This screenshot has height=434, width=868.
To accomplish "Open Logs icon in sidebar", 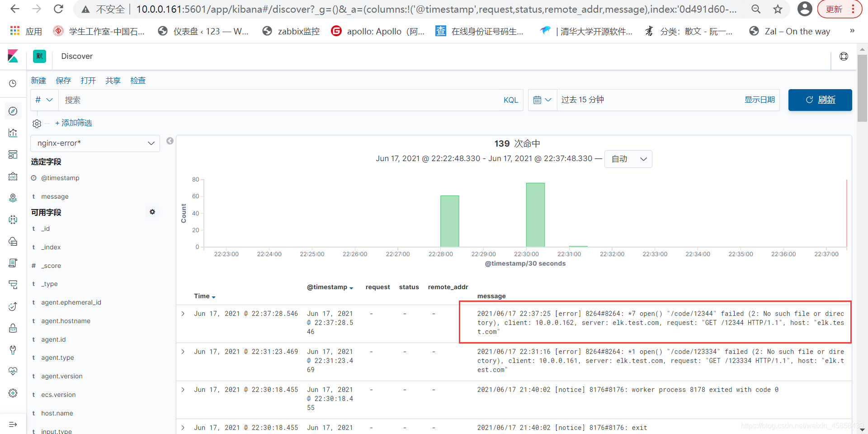I will pos(13,263).
